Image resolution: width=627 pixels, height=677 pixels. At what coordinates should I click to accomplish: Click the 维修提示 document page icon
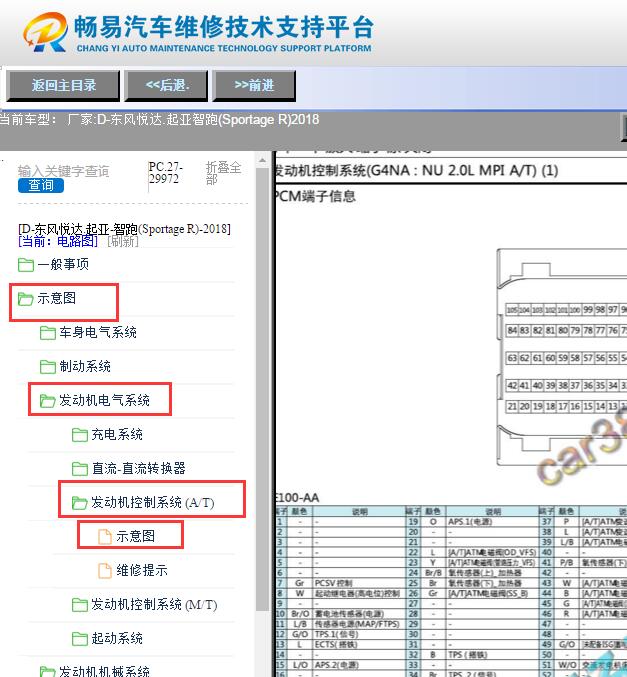[x=104, y=571]
